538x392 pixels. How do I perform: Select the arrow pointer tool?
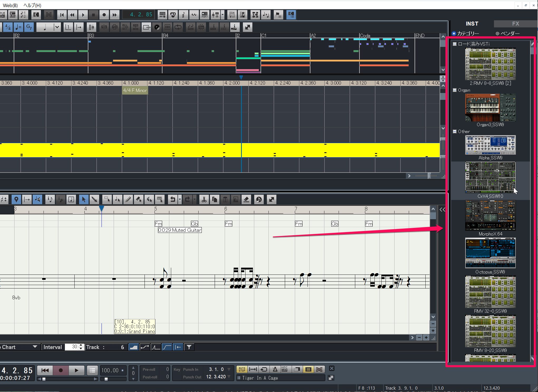(84, 199)
